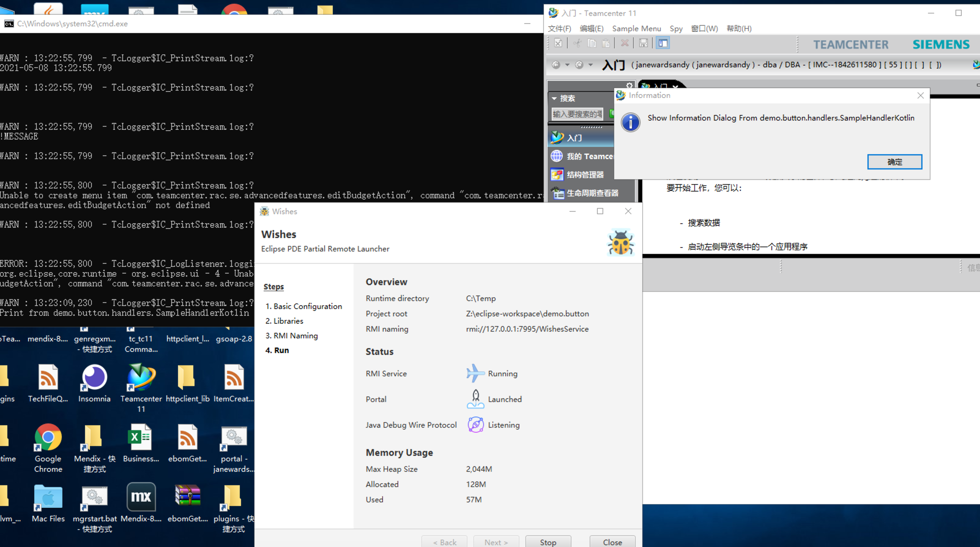Open the Back history dropdown arrow in Teamcenter
980x547 pixels.
(x=567, y=65)
